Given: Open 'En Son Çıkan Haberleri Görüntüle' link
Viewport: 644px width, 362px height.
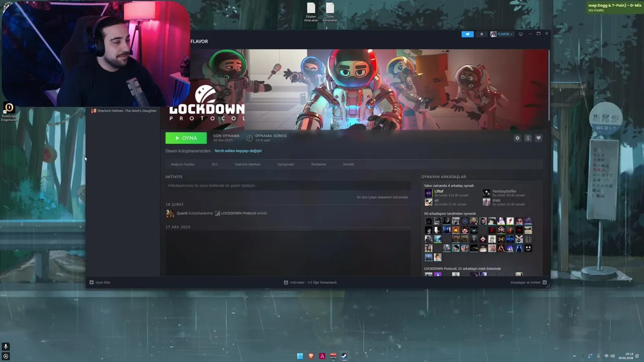Looking at the screenshot, I should pos(382,197).
